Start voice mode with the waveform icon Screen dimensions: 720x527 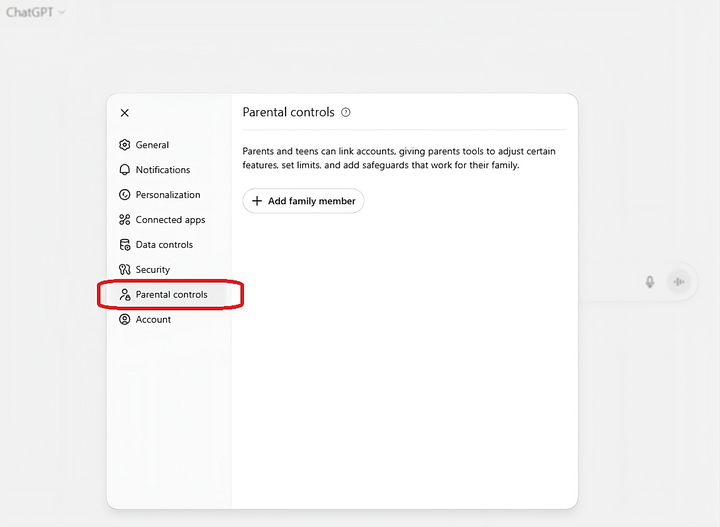pyautogui.click(x=680, y=282)
